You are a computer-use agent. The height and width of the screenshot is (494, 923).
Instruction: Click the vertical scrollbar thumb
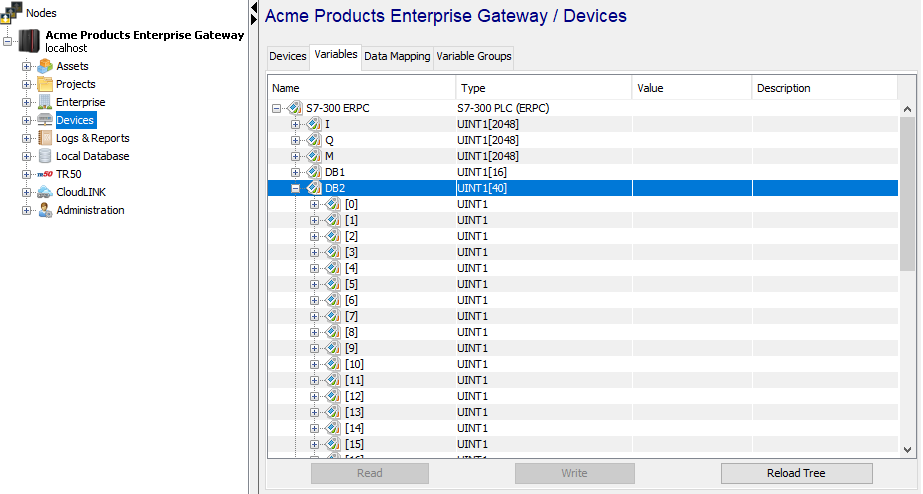point(907,194)
